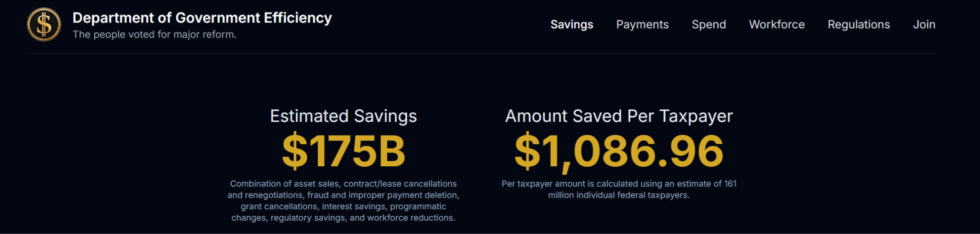This screenshot has height=234, width=980.
Task: Click the gold dollar sign logo
Action: coord(44,25)
